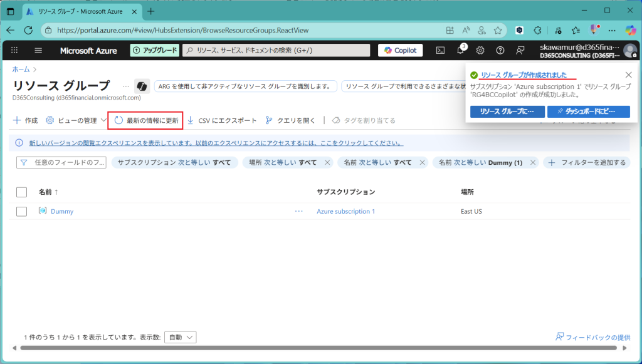The width and height of the screenshot is (642, 364).
Task: Open the Azure header feedback icon
Action: 520,50
